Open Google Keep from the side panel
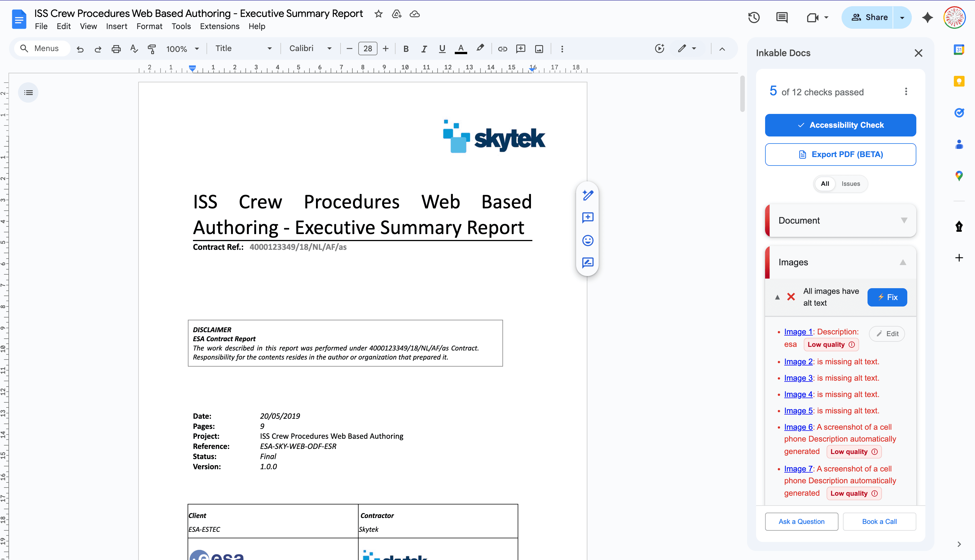Image resolution: width=975 pixels, height=560 pixels. (x=959, y=81)
